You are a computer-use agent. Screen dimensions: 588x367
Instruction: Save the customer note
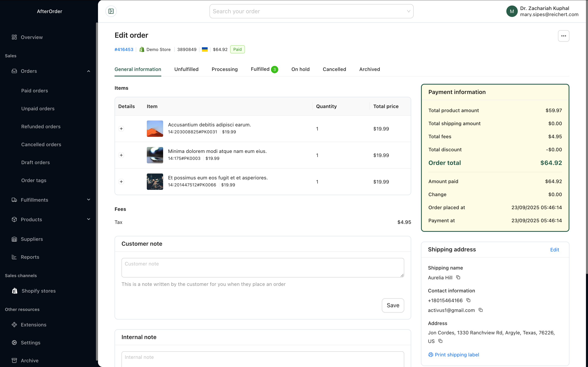pos(393,305)
